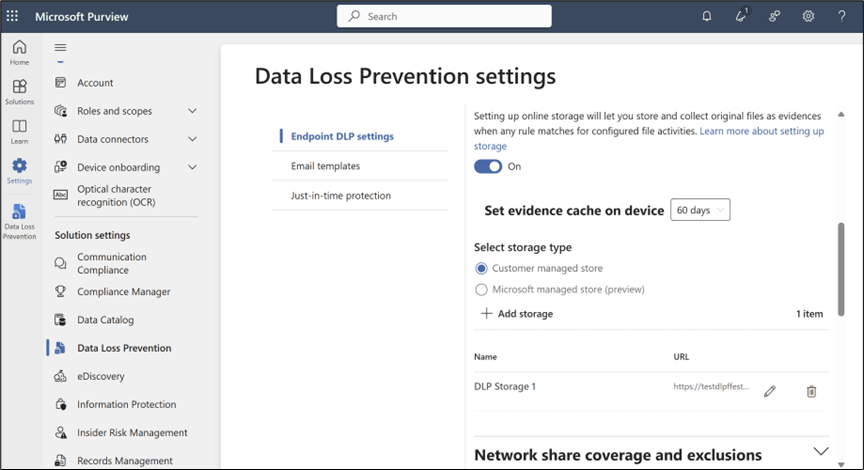Open Information Protection settings
This screenshot has width=864, height=470.
click(x=126, y=404)
